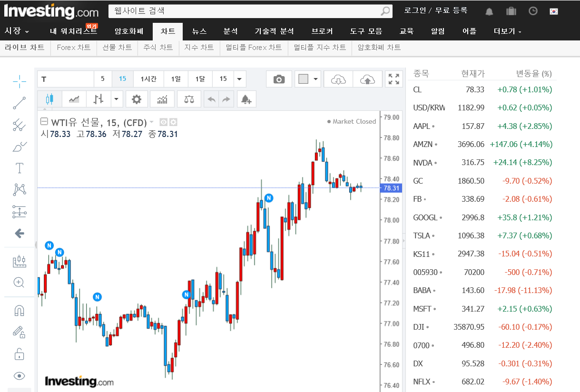Open 내 워치리스트 menu item
580x392 pixels.
(x=73, y=31)
